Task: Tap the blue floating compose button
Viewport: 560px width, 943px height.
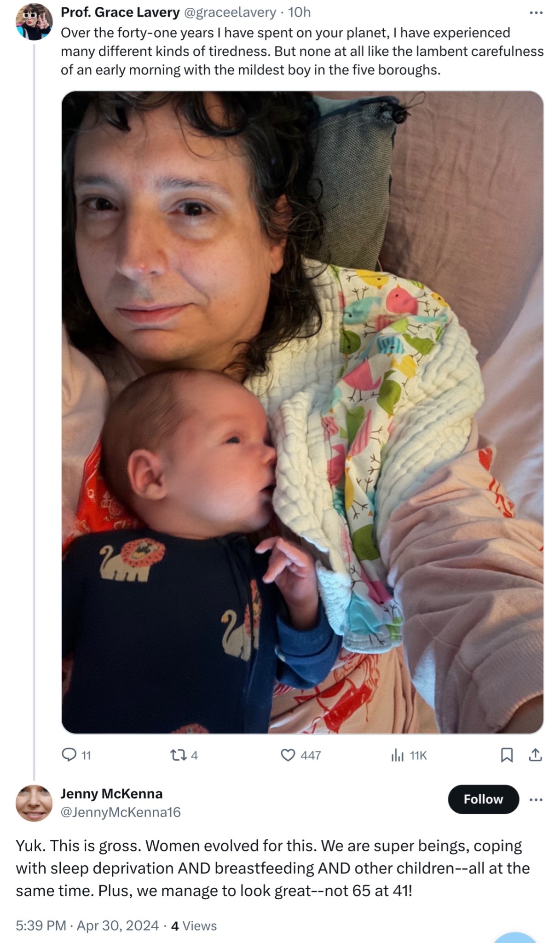Action: point(515,937)
